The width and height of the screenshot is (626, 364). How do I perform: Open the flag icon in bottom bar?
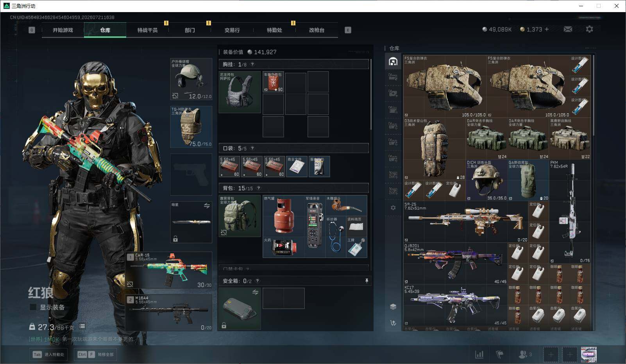[x=499, y=354]
